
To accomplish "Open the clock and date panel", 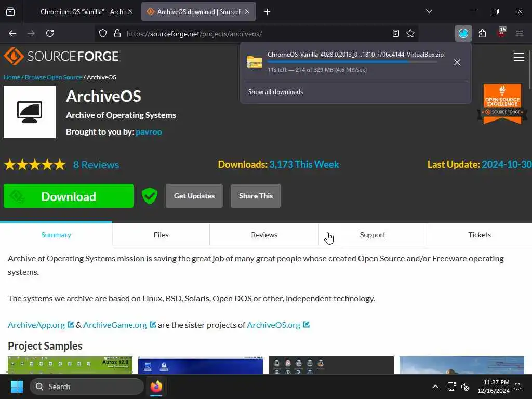I will coord(494,387).
